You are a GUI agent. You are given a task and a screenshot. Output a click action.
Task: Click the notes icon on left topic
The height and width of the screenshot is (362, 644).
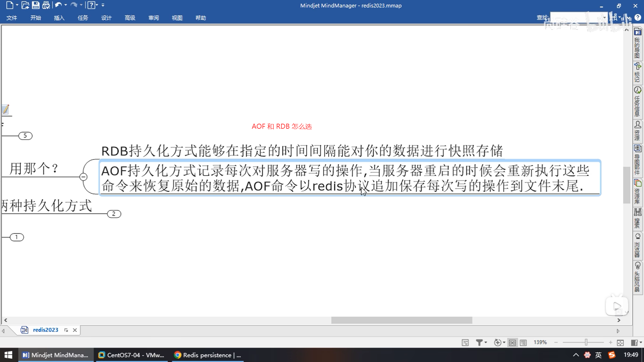click(x=5, y=109)
